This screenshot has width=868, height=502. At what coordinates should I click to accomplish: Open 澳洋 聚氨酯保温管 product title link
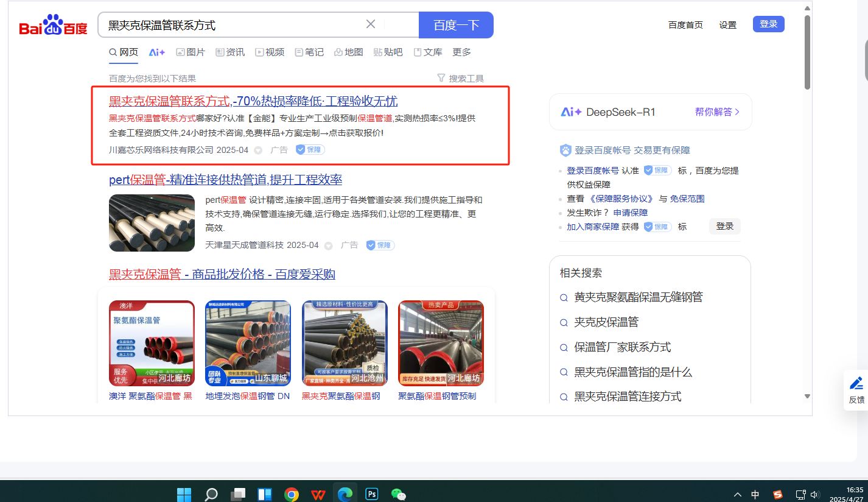coord(150,397)
